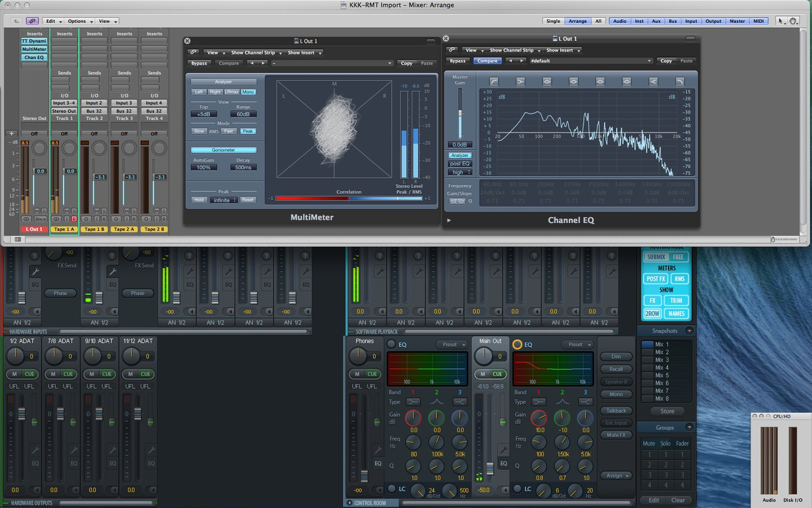
Task: Select the low cut filter band icon in Channel EQ
Action: [x=494, y=81]
